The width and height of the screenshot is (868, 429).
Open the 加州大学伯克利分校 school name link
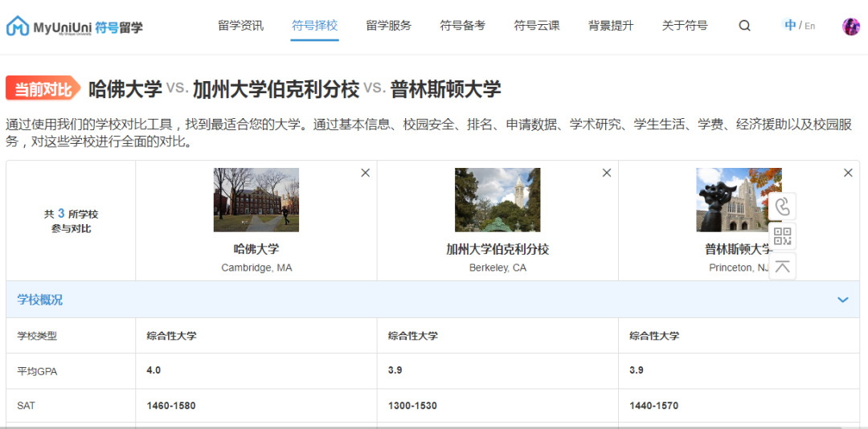pyautogui.click(x=497, y=249)
